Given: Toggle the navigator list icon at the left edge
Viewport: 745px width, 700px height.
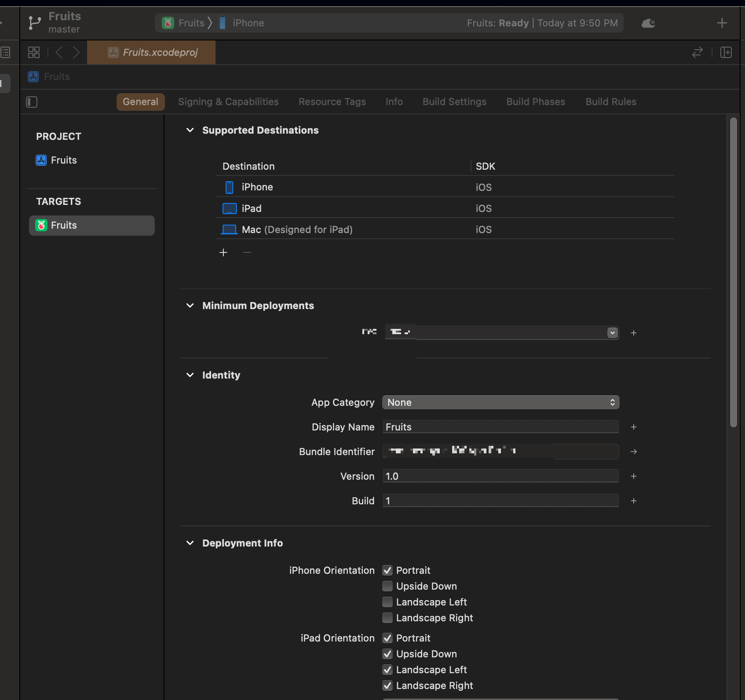Looking at the screenshot, I should (x=6, y=53).
